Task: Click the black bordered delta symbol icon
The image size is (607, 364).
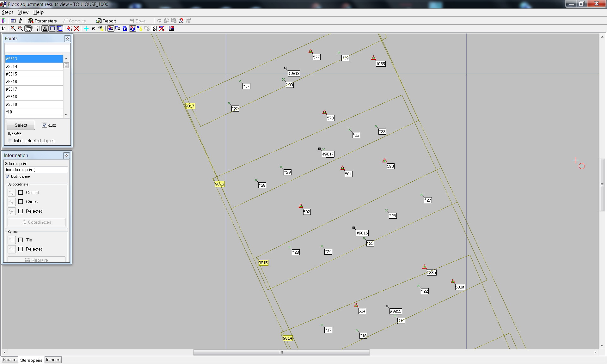Action: (x=154, y=28)
